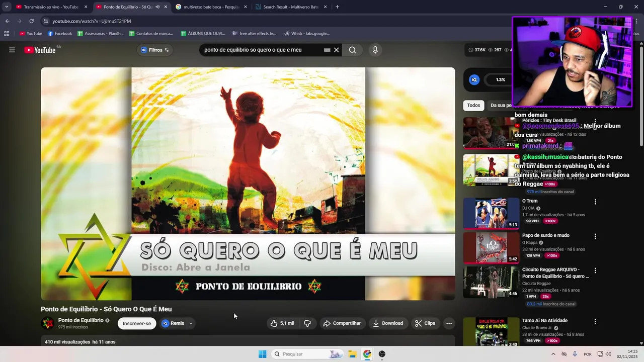644x362 pixels.
Task: Open the YouTube bookmark
Action: click(x=31, y=34)
